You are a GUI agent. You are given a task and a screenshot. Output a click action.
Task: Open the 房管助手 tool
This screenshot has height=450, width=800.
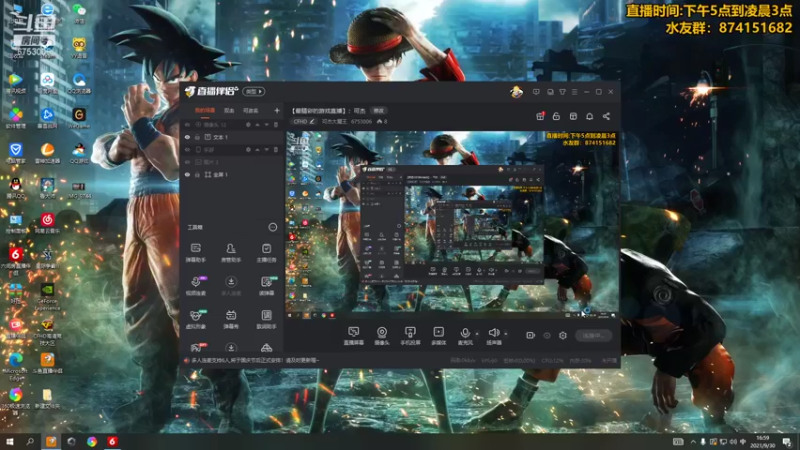(231, 253)
